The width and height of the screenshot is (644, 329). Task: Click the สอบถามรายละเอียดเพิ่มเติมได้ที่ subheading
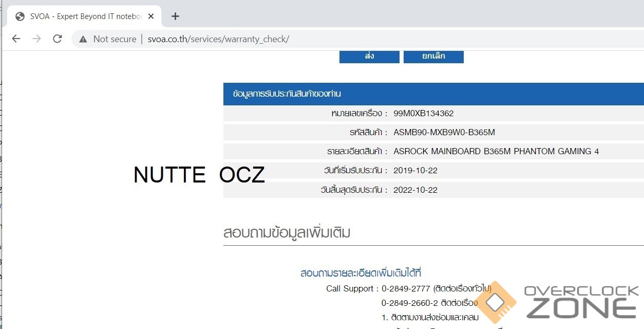[361, 273]
